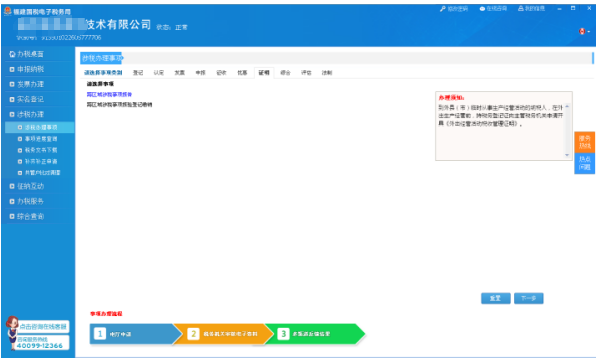605x360 pixels.
Task: Switch to the 法制 category tab
Action: pos(327,73)
